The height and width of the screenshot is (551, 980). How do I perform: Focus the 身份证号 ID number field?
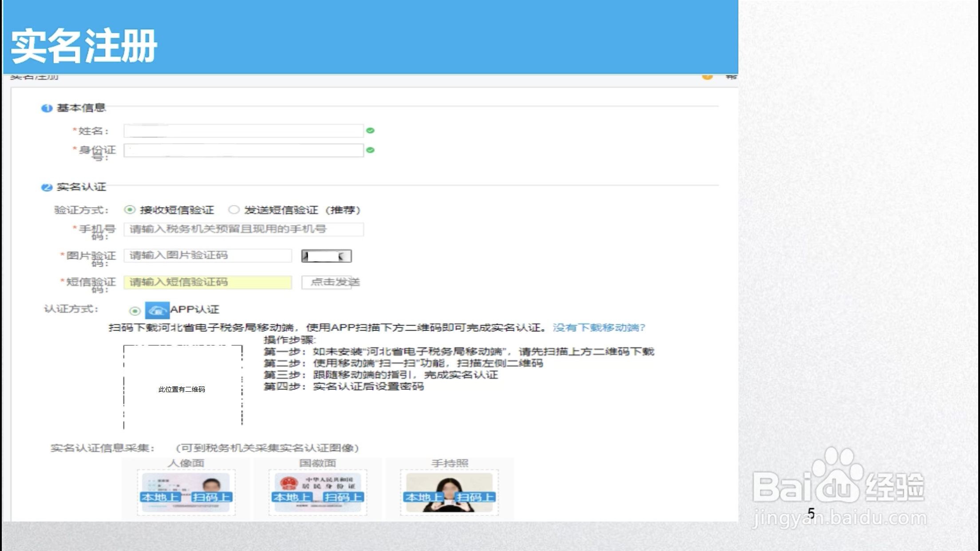tap(243, 150)
